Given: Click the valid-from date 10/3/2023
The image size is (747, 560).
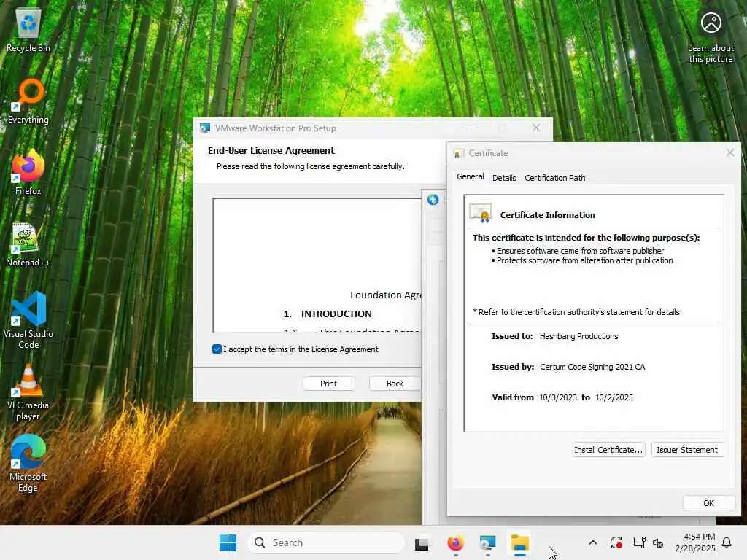Looking at the screenshot, I should pyautogui.click(x=558, y=397).
